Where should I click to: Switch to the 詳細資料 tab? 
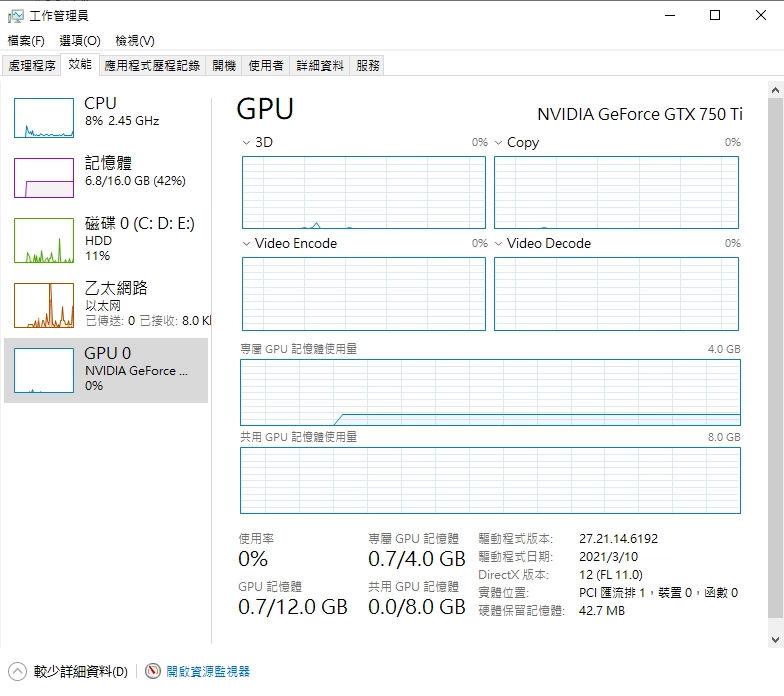pos(320,66)
